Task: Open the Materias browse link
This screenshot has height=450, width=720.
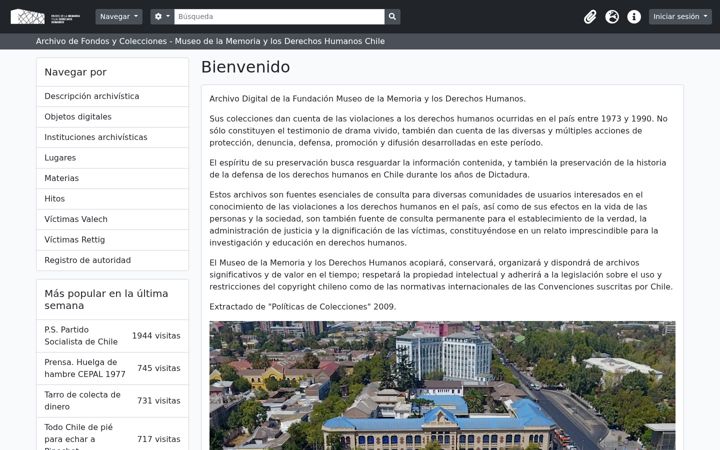Action: click(x=112, y=178)
